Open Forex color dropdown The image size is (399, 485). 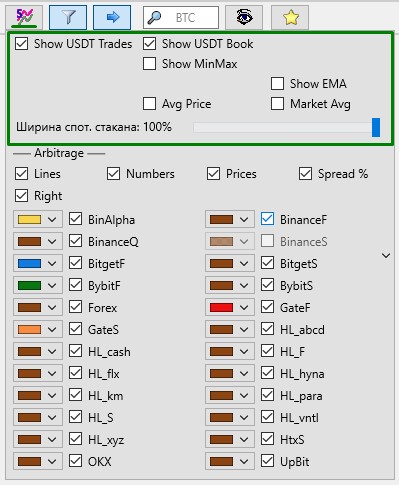[38, 307]
